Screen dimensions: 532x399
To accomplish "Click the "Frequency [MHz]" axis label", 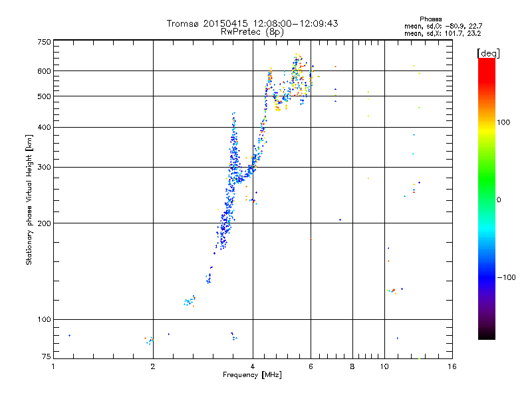I will click(252, 375).
